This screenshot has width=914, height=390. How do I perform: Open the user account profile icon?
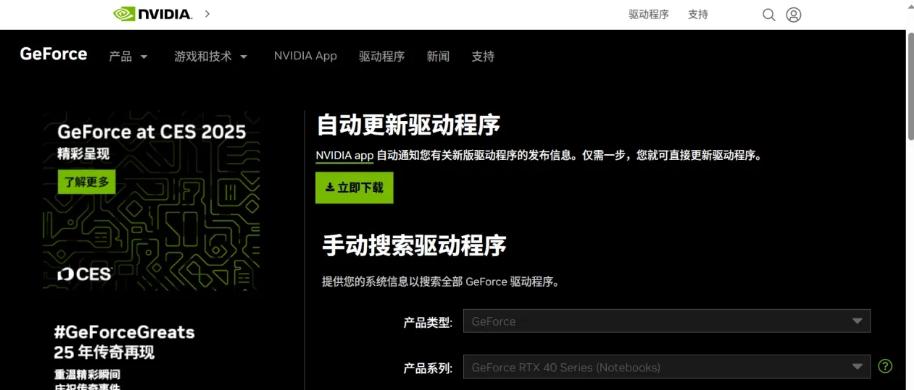click(793, 15)
